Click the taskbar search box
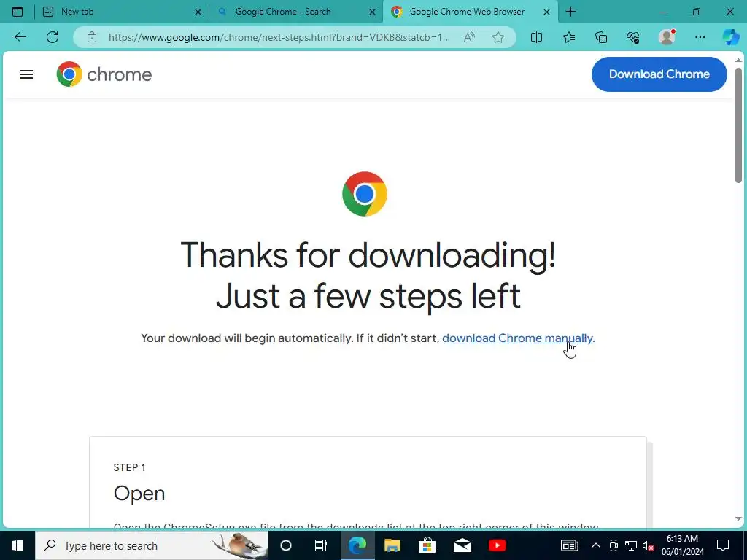The height and width of the screenshot is (560, 747). pyautogui.click(x=152, y=545)
